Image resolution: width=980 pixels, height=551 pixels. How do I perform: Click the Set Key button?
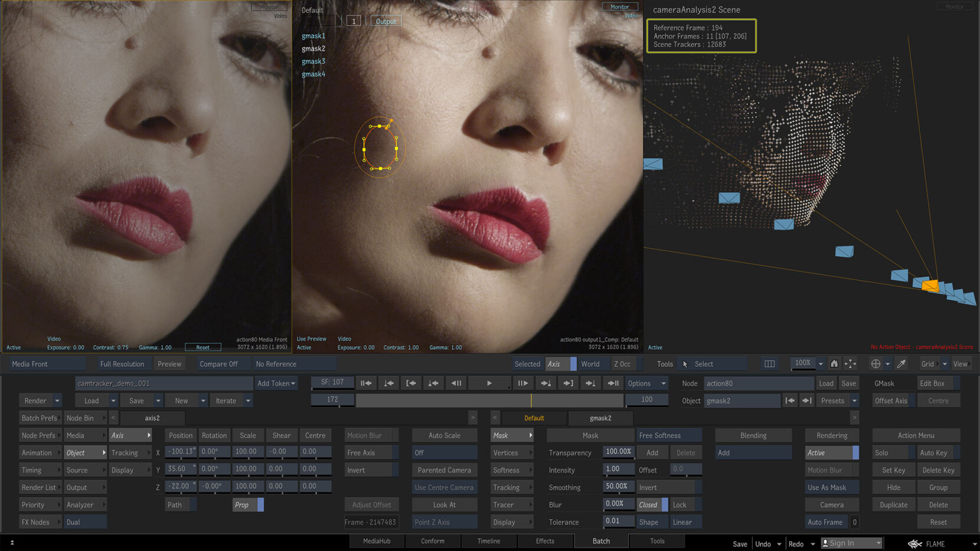893,470
